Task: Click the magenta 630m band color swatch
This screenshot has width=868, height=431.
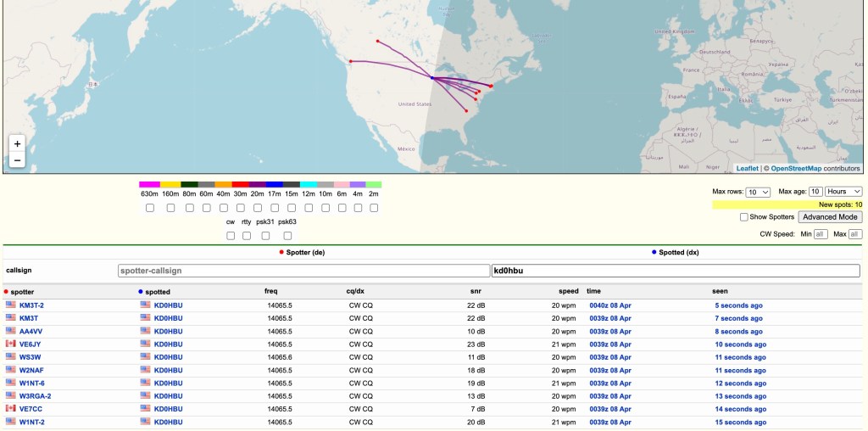Action: click(149, 184)
